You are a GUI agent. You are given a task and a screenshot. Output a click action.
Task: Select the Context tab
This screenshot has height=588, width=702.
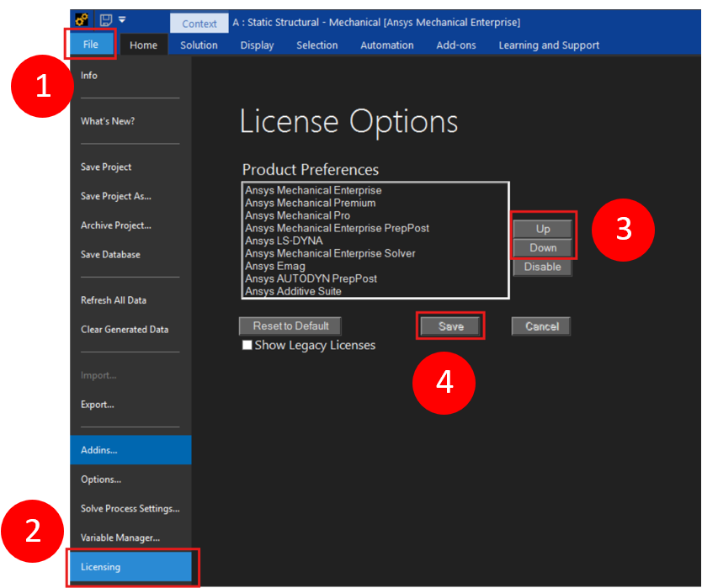click(x=199, y=24)
